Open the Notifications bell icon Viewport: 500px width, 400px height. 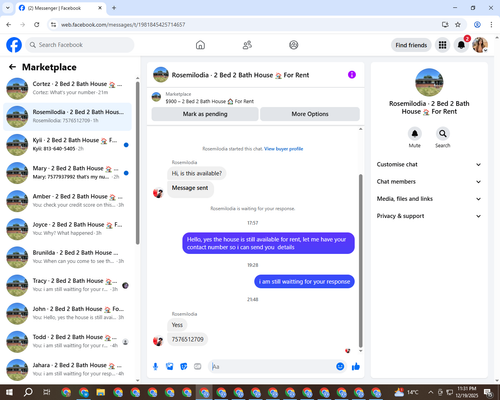pos(461,45)
